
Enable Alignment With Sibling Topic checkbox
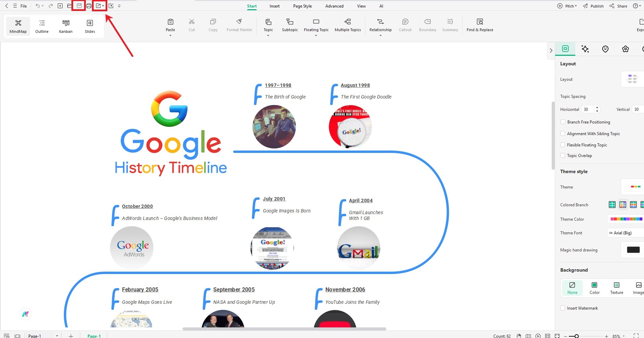563,133
